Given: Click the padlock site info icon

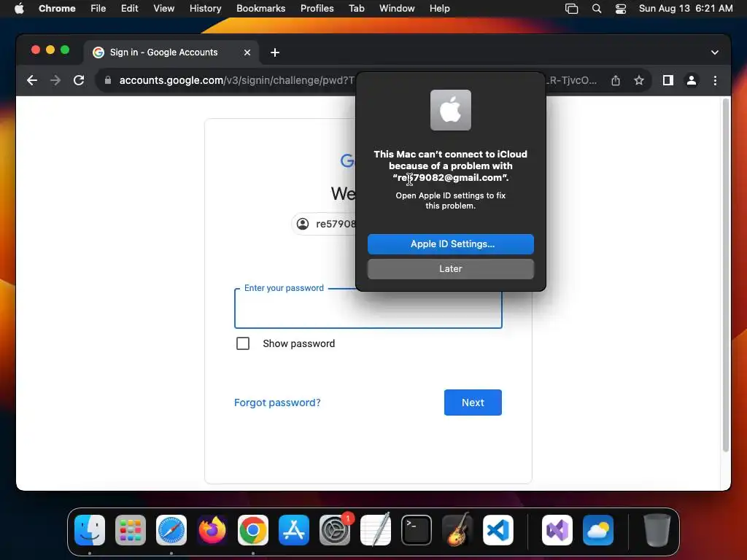Looking at the screenshot, I should coord(108,80).
